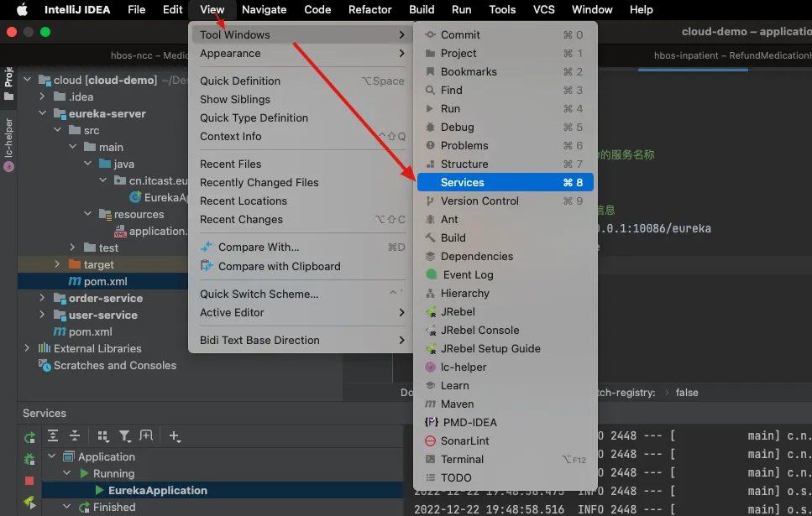Choose Terminal tool window
Image resolution: width=812 pixels, height=516 pixels.
pyautogui.click(x=505, y=460)
